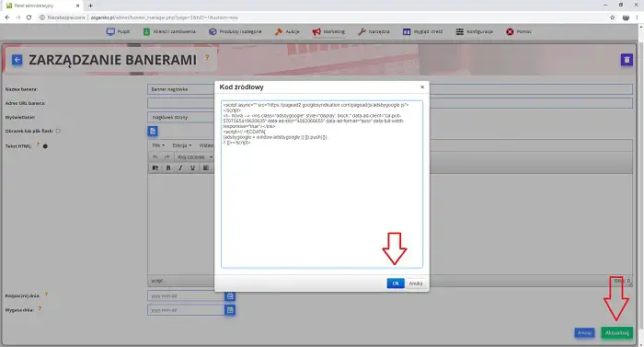This screenshot has height=347, width=644.
Task: Open the Plik editor menu
Action: [158, 145]
